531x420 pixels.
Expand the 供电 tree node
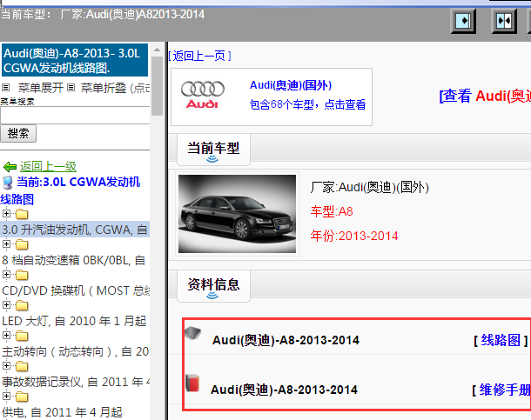6,396
